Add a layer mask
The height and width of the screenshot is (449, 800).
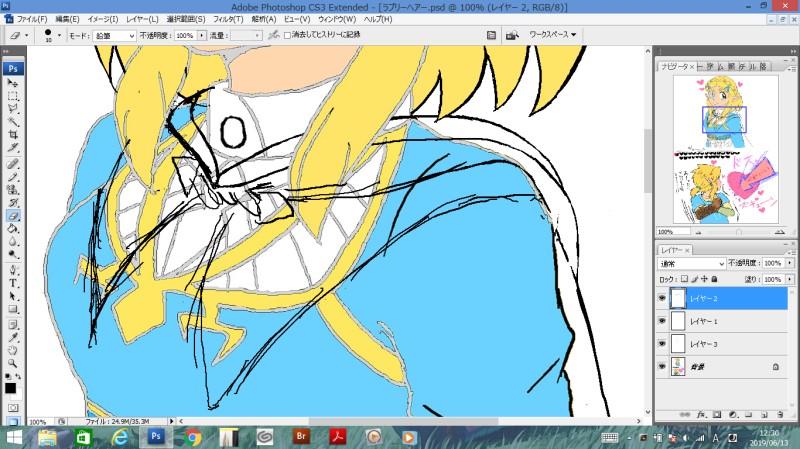(716, 415)
